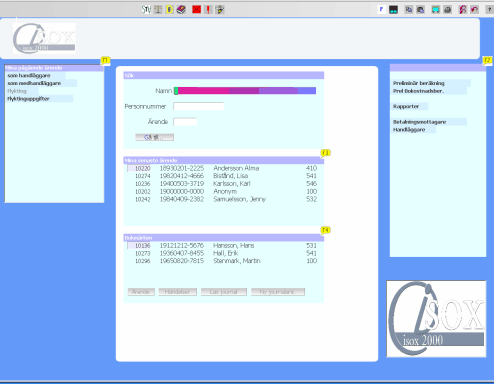This screenshot has width=494, height=384.
Task: Open Prel Bokostnadsber.
Action: click(x=418, y=91)
